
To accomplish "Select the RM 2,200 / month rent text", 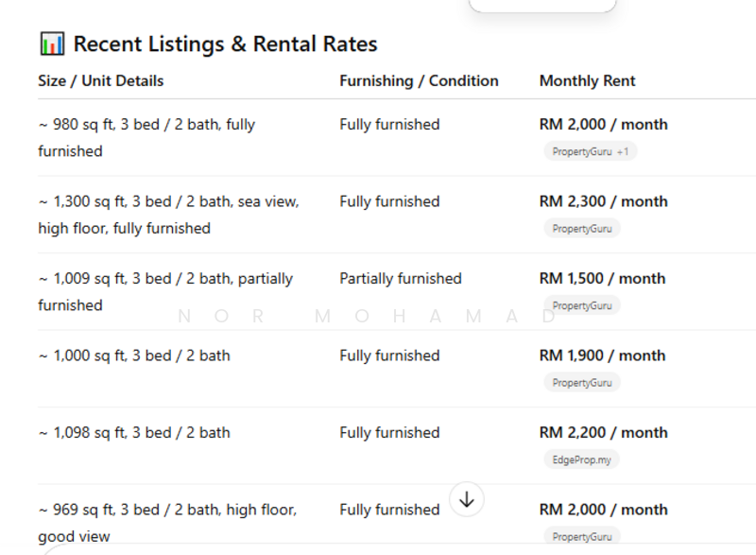I will (x=603, y=433).
